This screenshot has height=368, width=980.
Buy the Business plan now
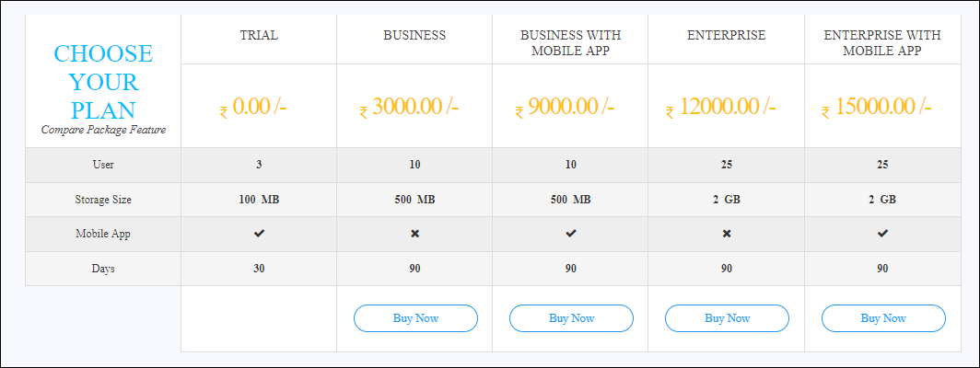(415, 318)
